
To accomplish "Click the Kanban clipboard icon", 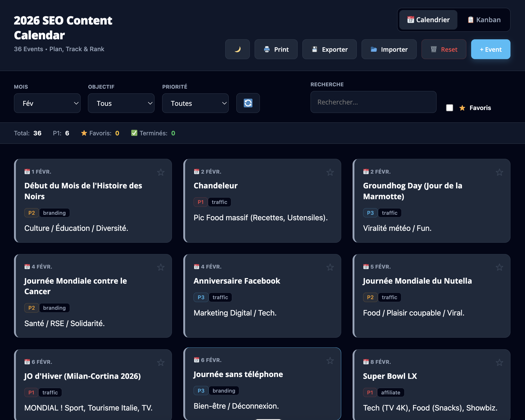I will pos(471,20).
